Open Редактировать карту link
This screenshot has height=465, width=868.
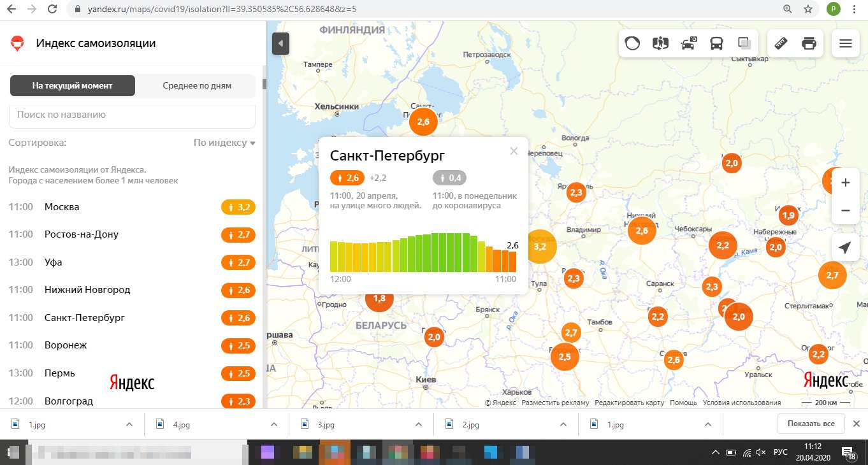click(629, 403)
